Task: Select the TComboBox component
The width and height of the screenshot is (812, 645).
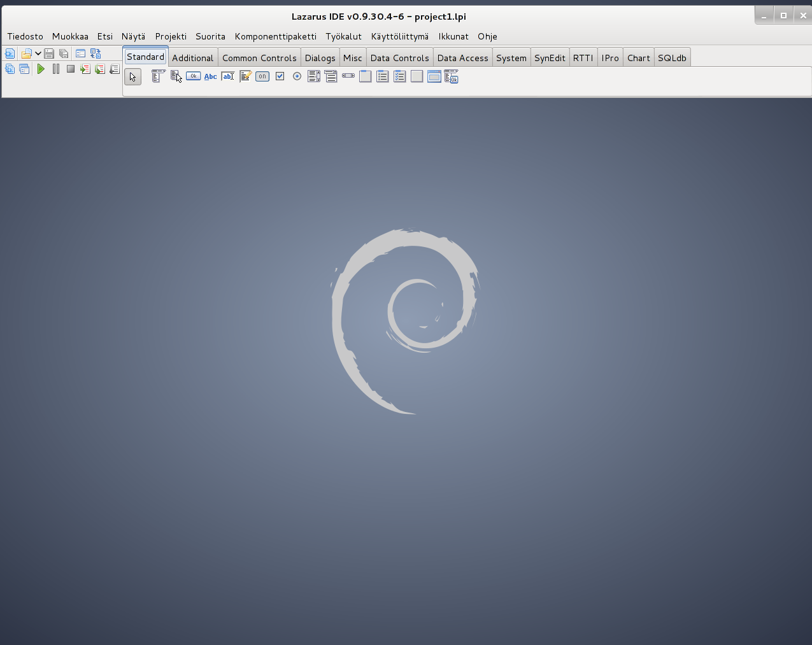Action: (x=331, y=76)
